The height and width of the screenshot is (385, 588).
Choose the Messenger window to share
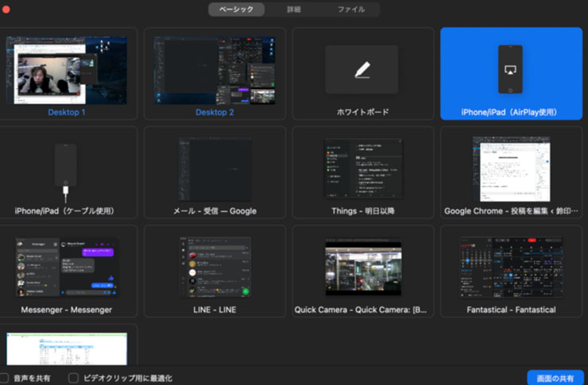click(67, 267)
